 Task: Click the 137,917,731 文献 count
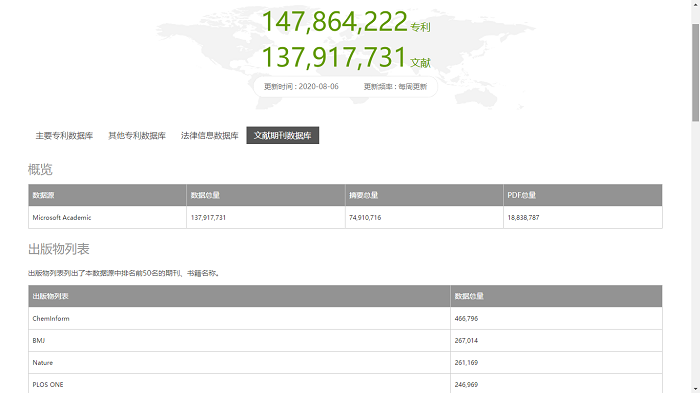346,57
